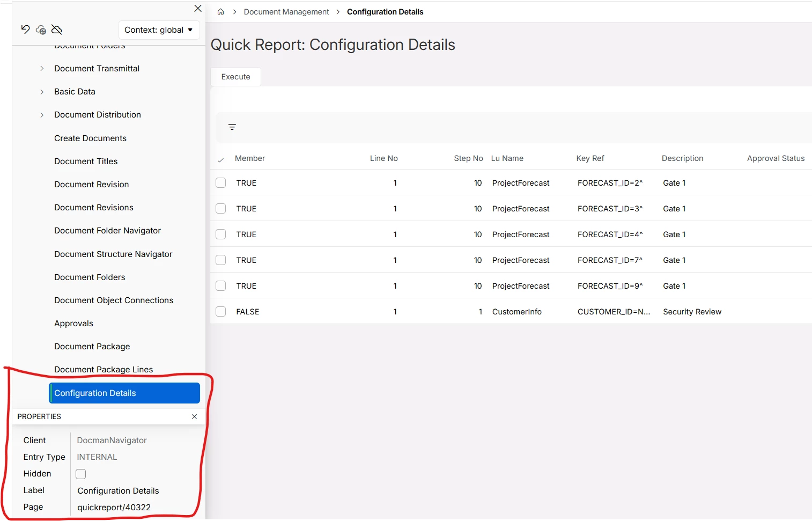Open Document Revisions navigator entry
Viewport: 812px width, 521px height.
(94, 208)
